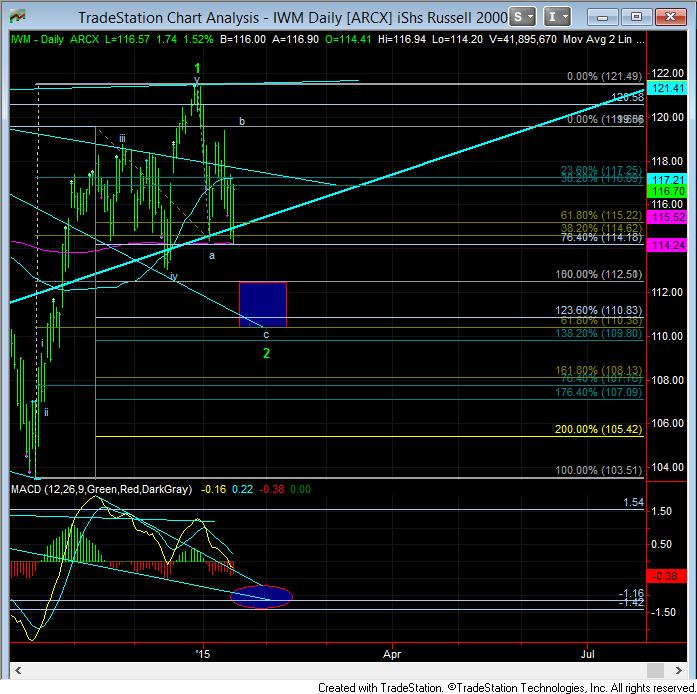Click the 0.00% (121.49) Fibonacci label
This screenshot has height=694, width=697.
pos(605,76)
